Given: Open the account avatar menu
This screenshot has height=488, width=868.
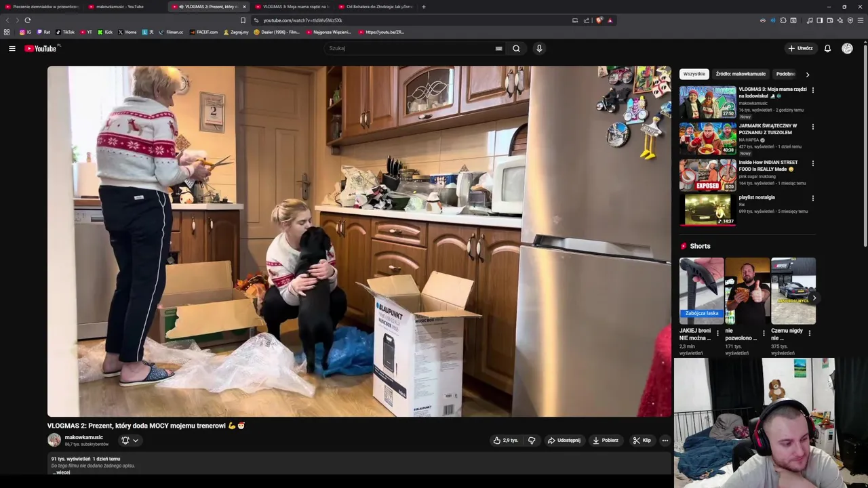Looking at the screenshot, I should tap(847, 48).
